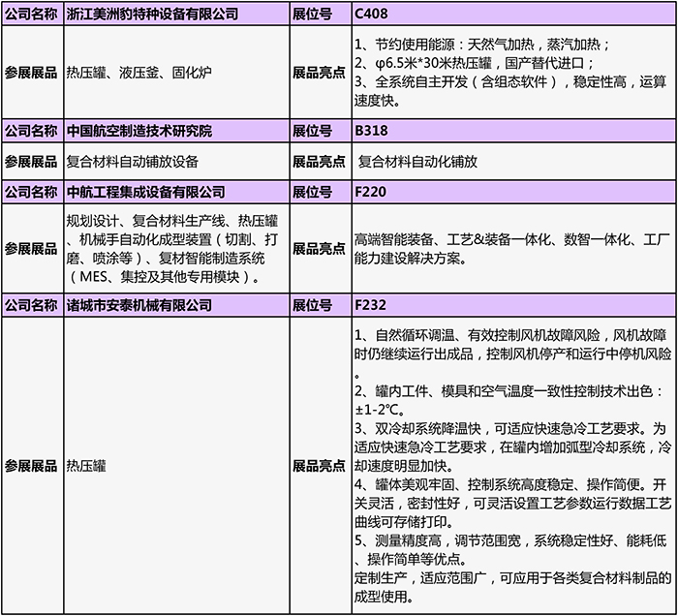Click highlight text 复合材料自动化铺放
This screenshot has height=616, width=678.
click(x=417, y=161)
